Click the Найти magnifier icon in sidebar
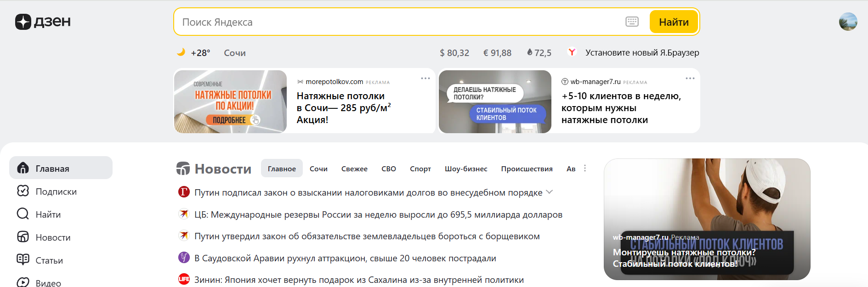Viewport: 868px width, 287px height. click(23, 214)
